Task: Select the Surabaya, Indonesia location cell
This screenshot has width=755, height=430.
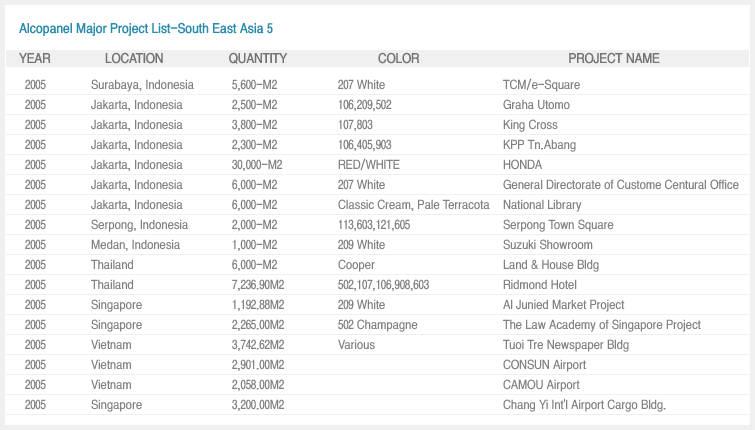Action: pos(142,85)
